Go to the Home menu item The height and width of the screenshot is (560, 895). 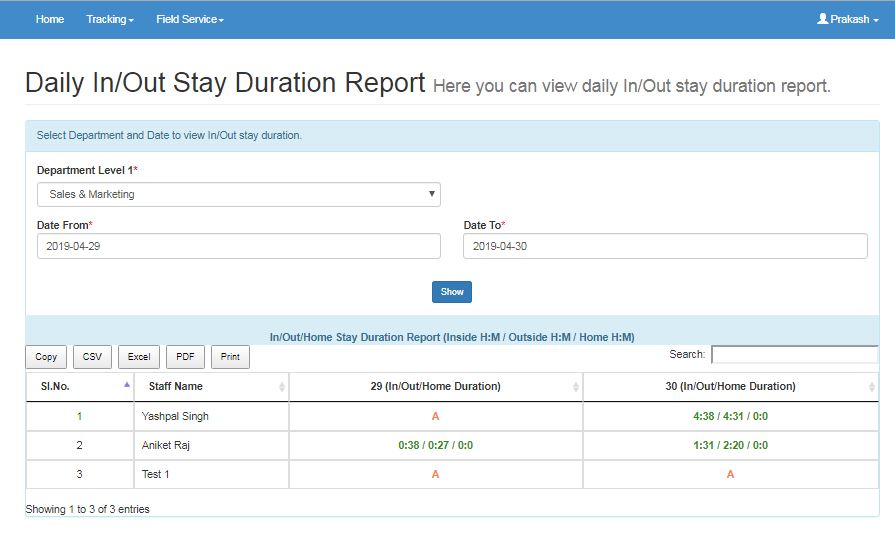50,19
